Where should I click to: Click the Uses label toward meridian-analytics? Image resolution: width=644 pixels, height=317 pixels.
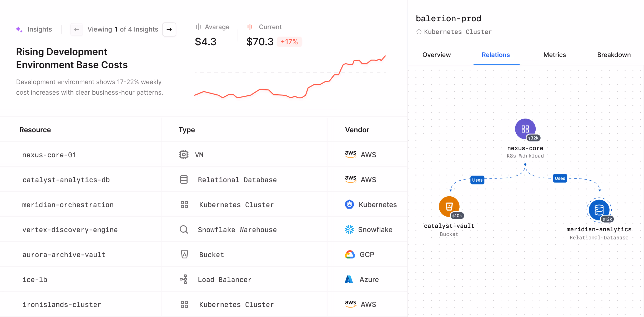coord(560,178)
